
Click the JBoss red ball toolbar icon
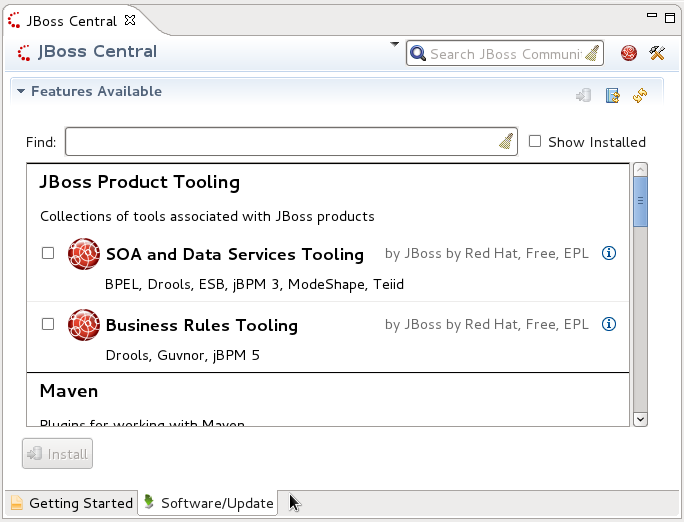[629, 53]
